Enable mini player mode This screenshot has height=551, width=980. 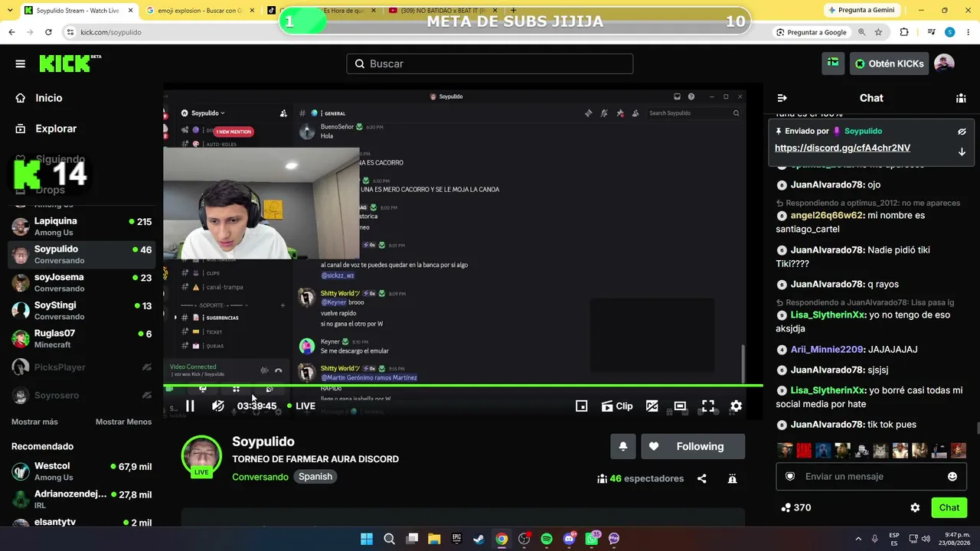tap(582, 406)
